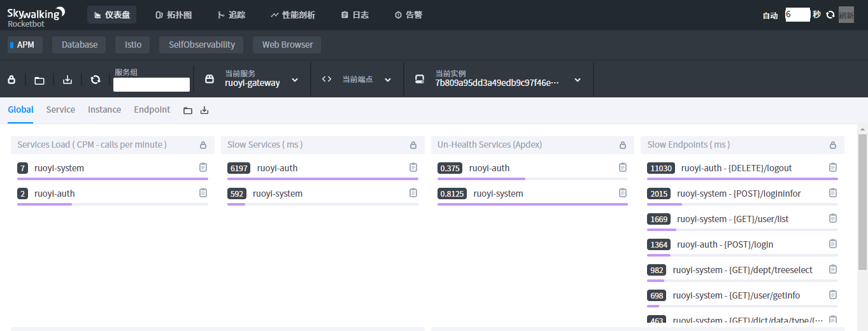Copy ruoyi-auth name in Slow Services panel

413,167
